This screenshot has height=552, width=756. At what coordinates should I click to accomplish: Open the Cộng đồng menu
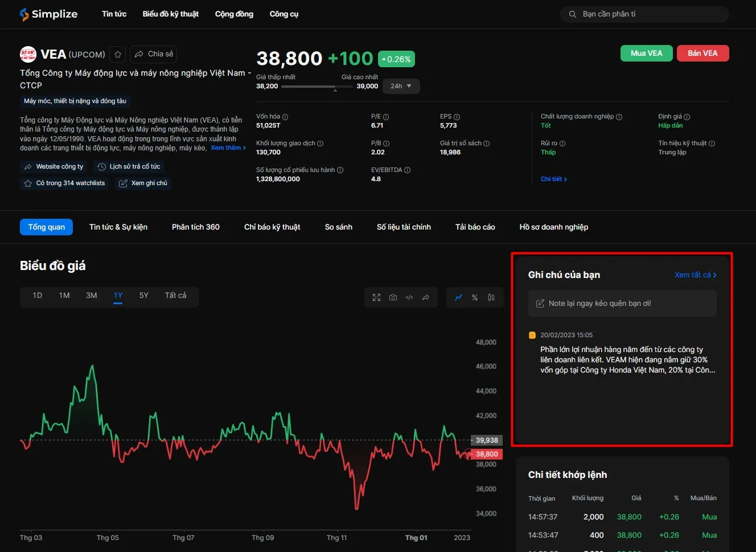point(234,14)
